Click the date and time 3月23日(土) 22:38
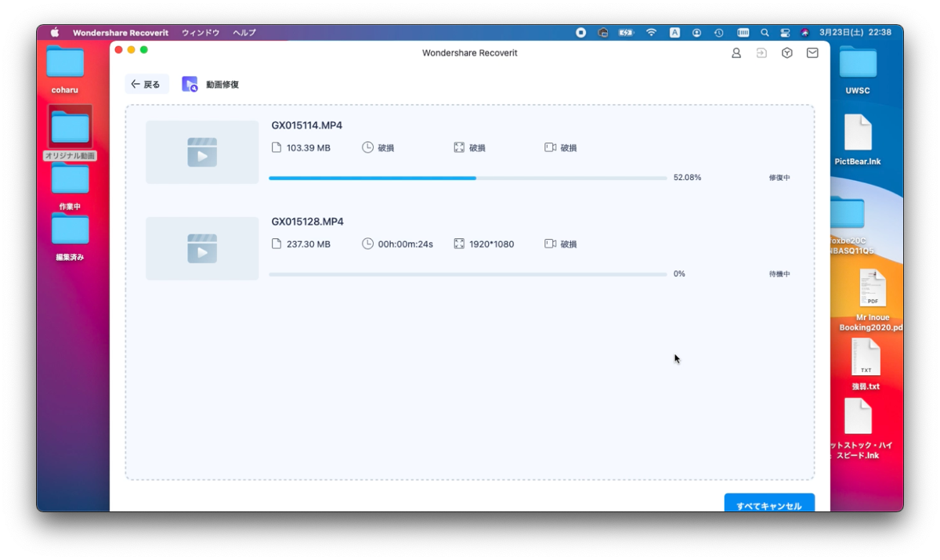The width and height of the screenshot is (940, 560). coord(855,33)
